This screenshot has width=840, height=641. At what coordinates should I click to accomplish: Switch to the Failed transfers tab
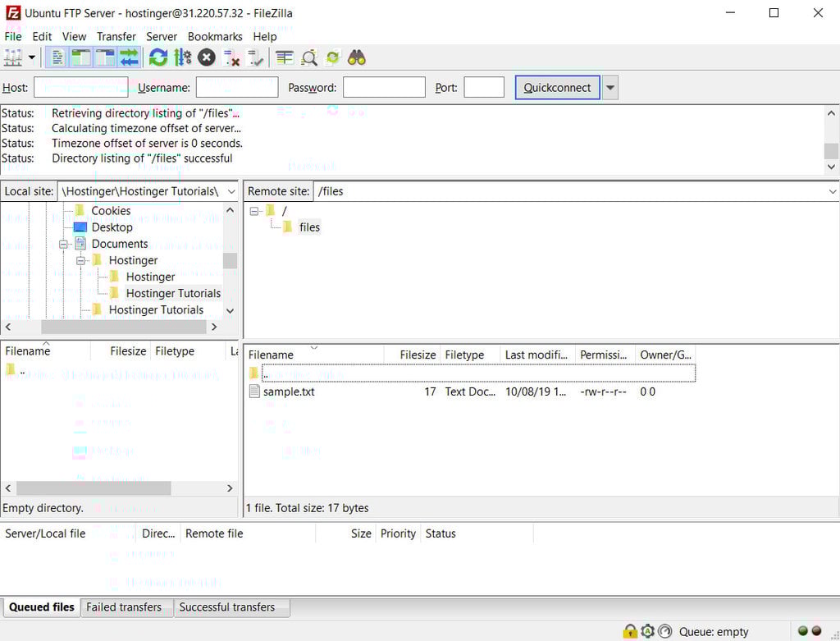pos(124,607)
